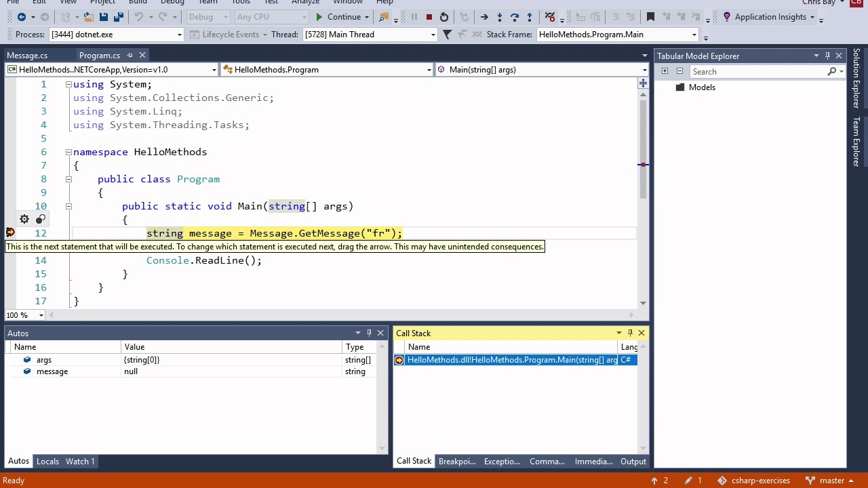Switch to the Immediate window tab
Screen dimensions: 868x488
coord(593,461)
